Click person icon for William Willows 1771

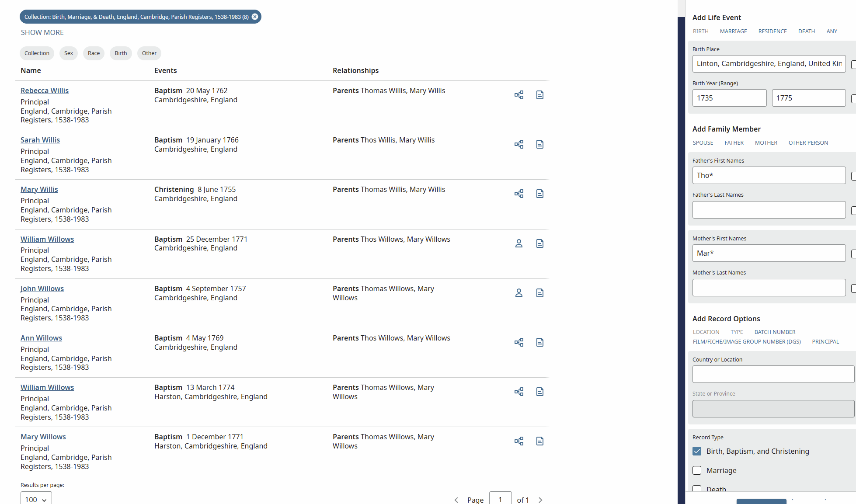[x=518, y=243]
